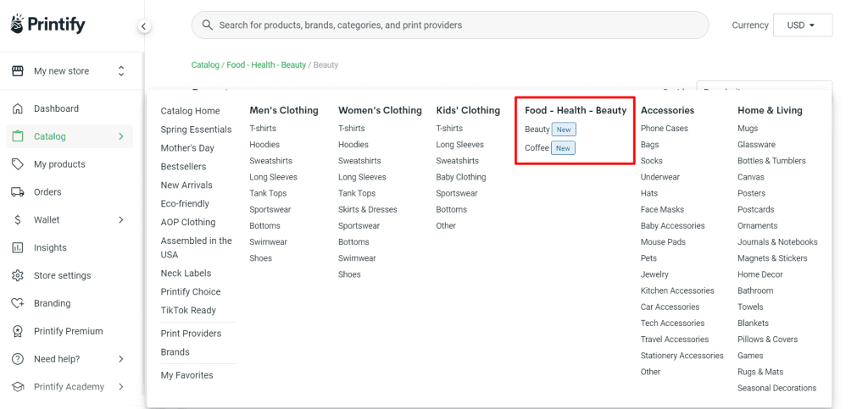Select Seasonal Decorations

tap(777, 388)
